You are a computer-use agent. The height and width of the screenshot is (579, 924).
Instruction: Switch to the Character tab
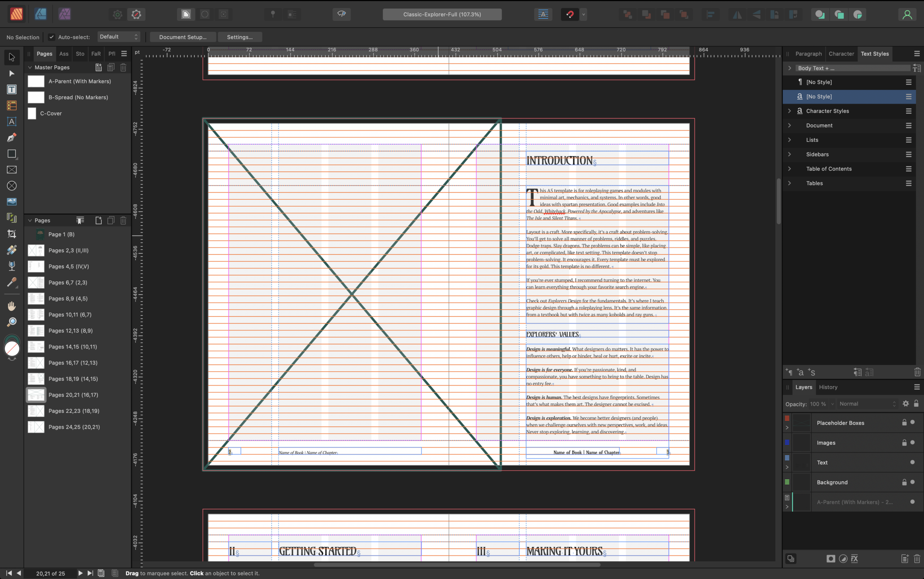point(841,53)
